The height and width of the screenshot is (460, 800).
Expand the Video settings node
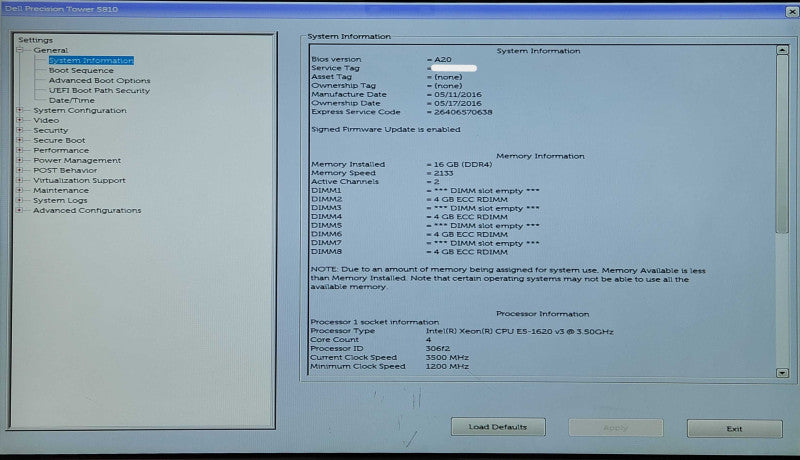(x=20, y=120)
